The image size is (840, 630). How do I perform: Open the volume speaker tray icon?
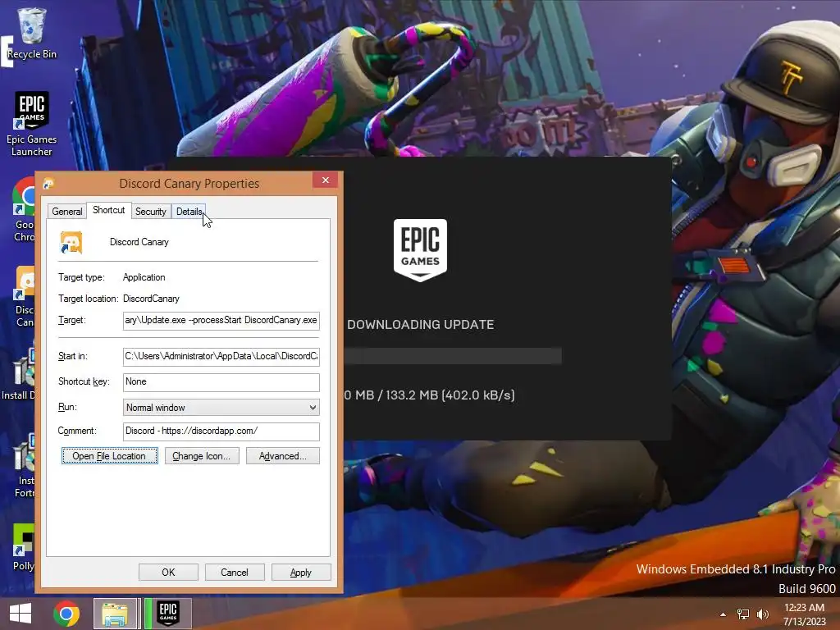pos(762,614)
